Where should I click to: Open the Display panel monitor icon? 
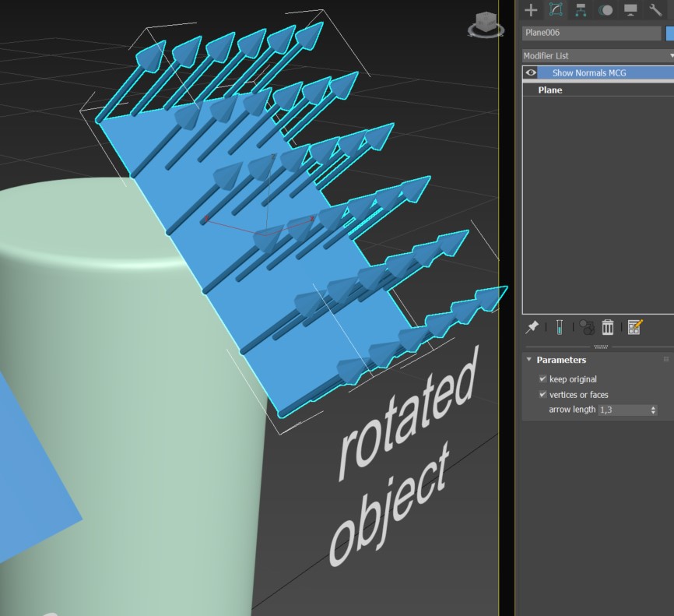tap(630, 10)
